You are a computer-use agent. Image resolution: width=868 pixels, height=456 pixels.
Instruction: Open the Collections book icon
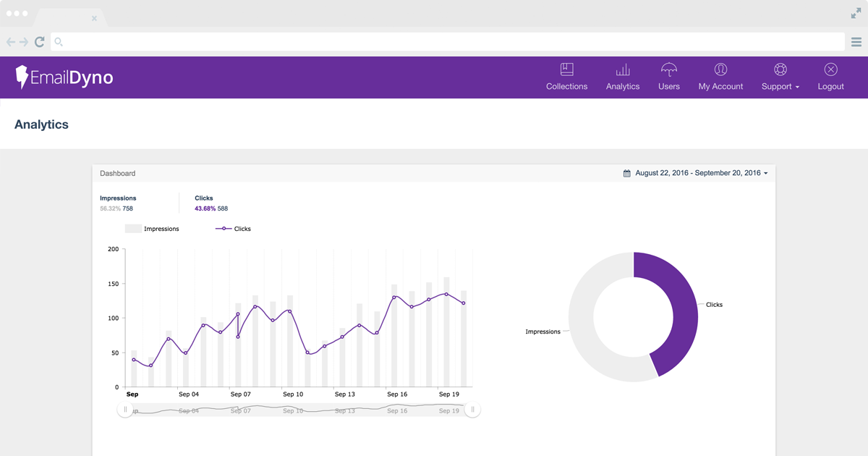click(x=566, y=69)
